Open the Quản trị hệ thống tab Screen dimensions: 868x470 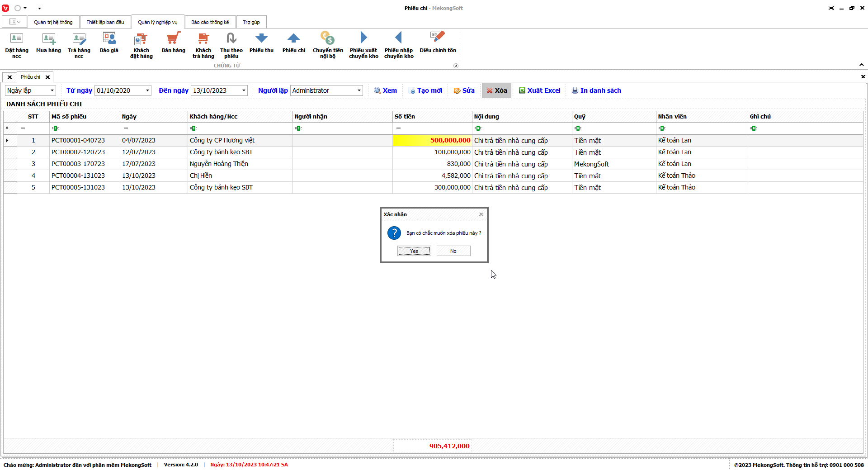[x=53, y=22]
